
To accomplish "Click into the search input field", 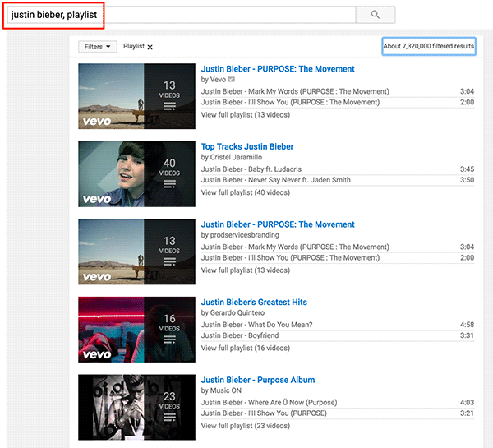I will 182,15.
